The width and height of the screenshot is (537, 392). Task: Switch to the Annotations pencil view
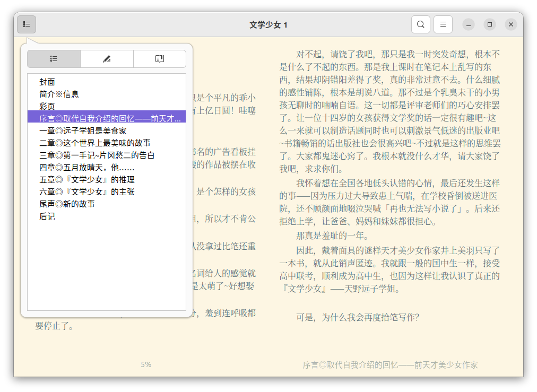[x=106, y=58]
